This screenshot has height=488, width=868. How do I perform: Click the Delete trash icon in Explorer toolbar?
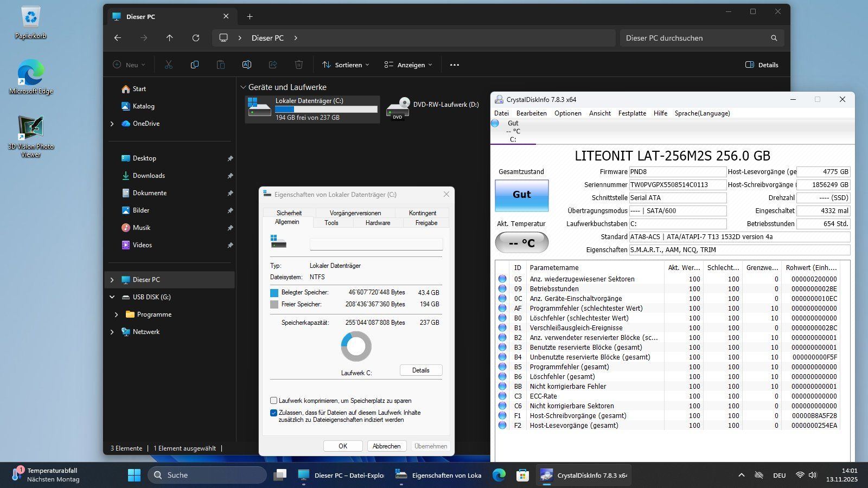click(299, 65)
